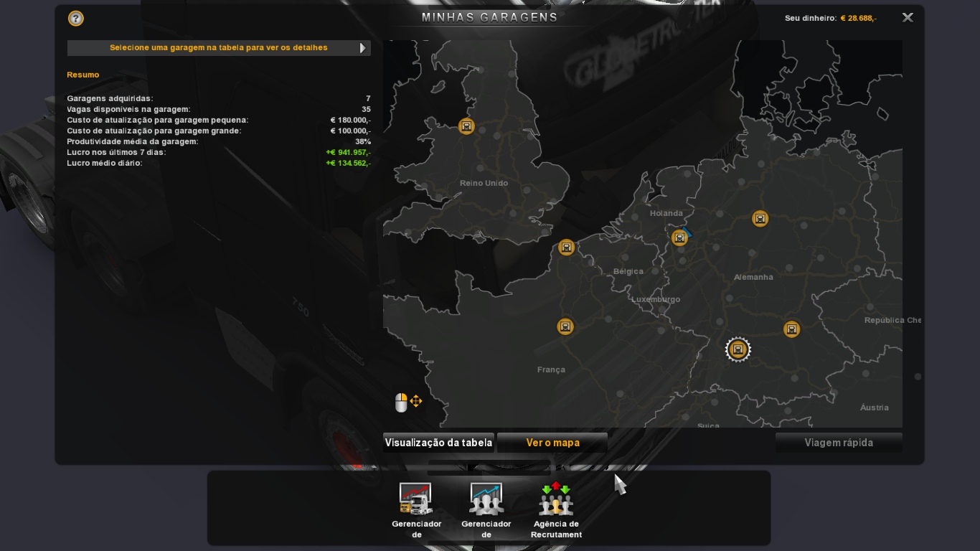The width and height of the screenshot is (980, 551).
Task: Open the driver manager icon in bottom bar
Action: click(486, 499)
